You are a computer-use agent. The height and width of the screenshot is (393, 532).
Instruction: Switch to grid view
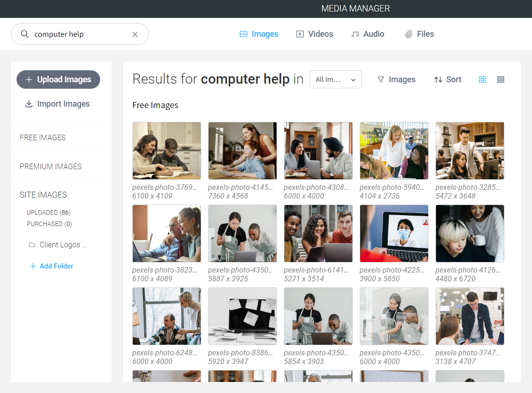point(482,80)
